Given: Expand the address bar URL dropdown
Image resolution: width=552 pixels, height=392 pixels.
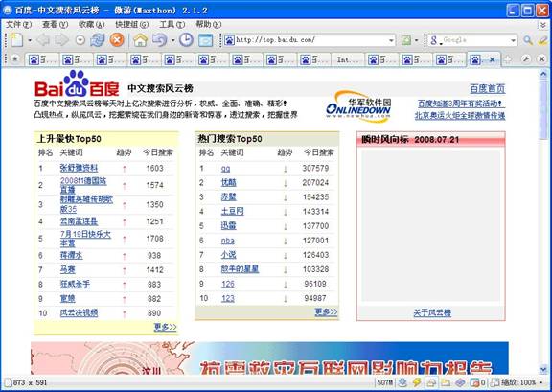Looking at the screenshot, I should point(391,40).
